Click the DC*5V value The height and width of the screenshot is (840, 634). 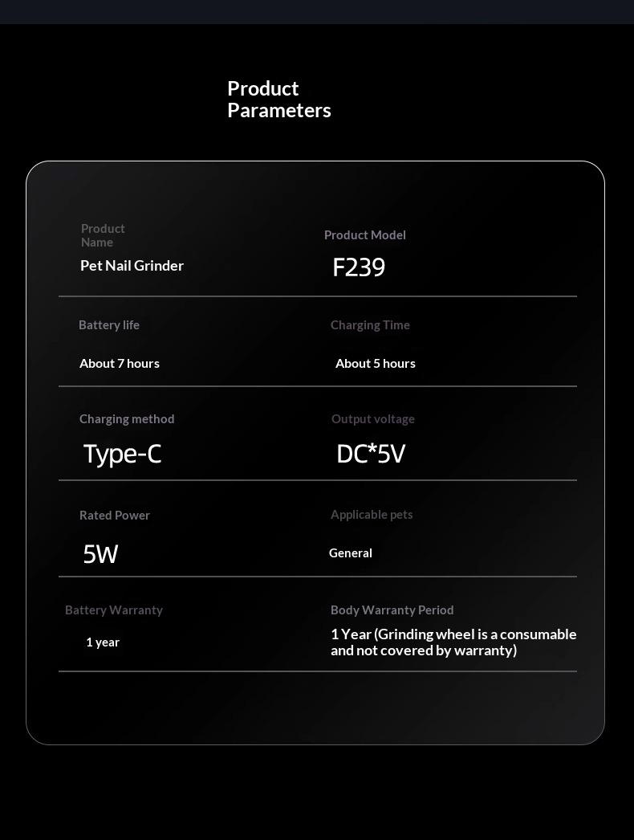(x=371, y=454)
